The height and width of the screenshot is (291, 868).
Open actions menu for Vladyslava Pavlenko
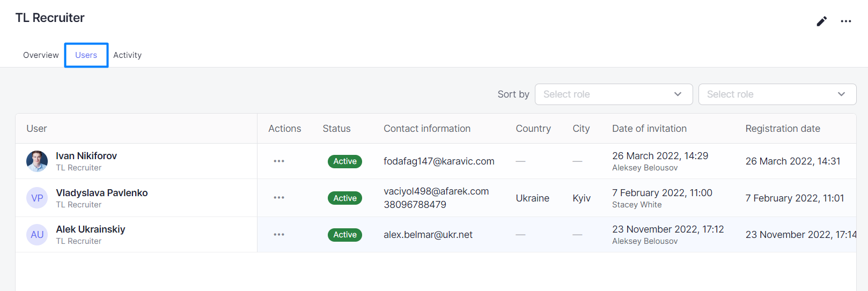pos(279,198)
